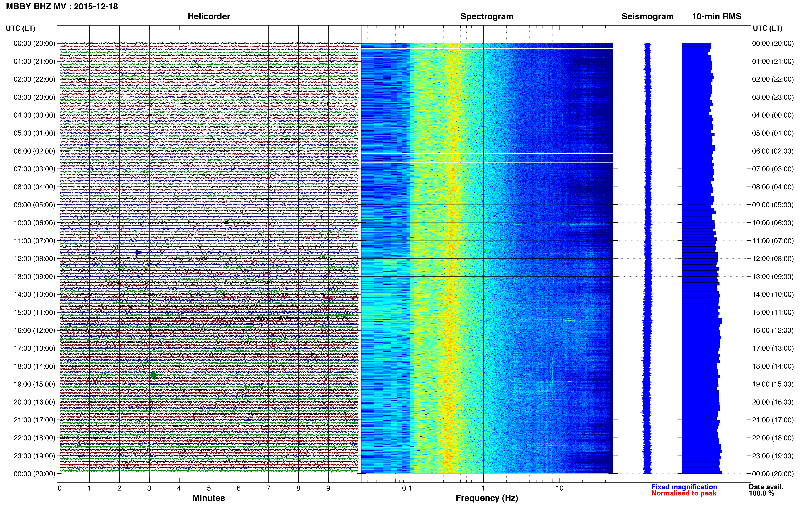
Task: Click the helicorder '06:00 (02:00)' time label
Action: tap(34, 151)
